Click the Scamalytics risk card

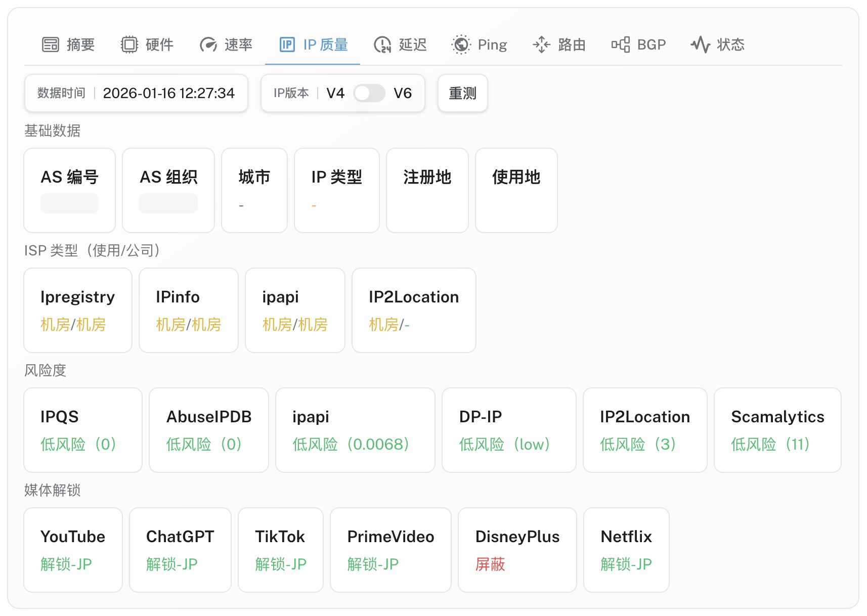[777, 430]
